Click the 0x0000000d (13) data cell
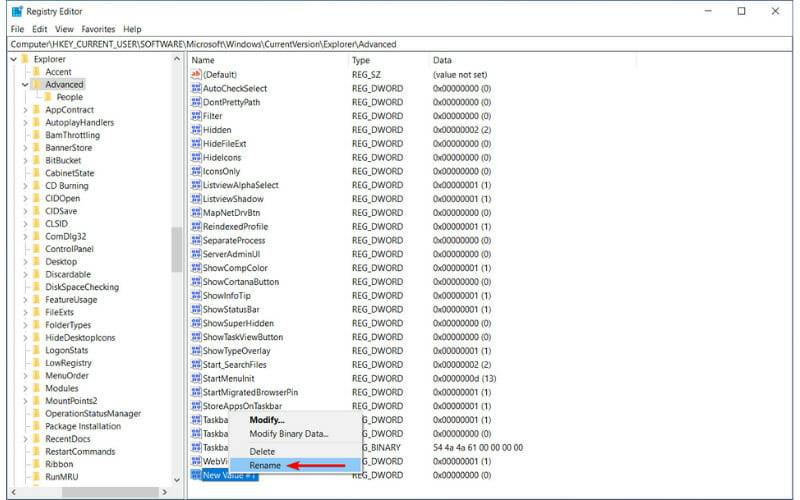800x500 pixels. [x=464, y=379]
